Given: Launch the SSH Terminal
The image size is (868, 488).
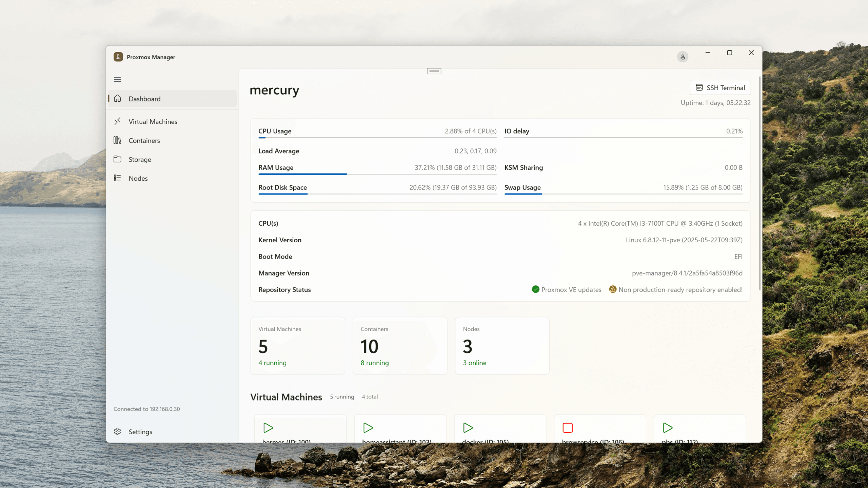Looking at the screenshot, I should [720, 87].
